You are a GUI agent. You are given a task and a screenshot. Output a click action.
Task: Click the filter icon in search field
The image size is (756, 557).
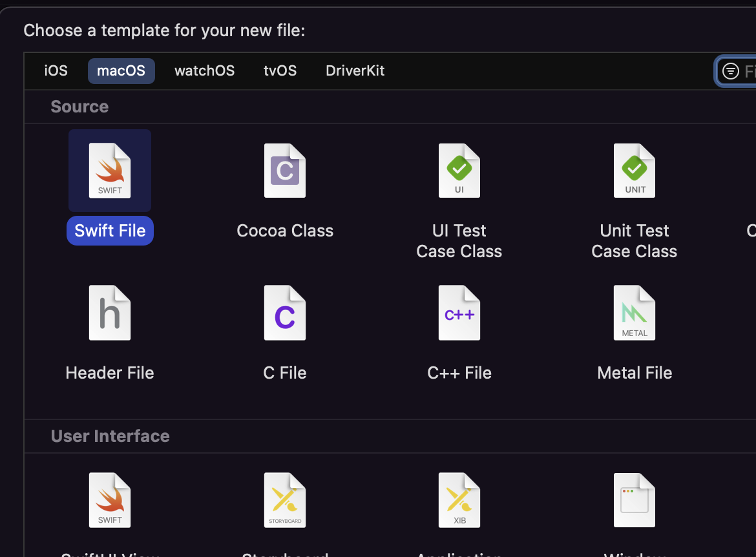(730, 71)
